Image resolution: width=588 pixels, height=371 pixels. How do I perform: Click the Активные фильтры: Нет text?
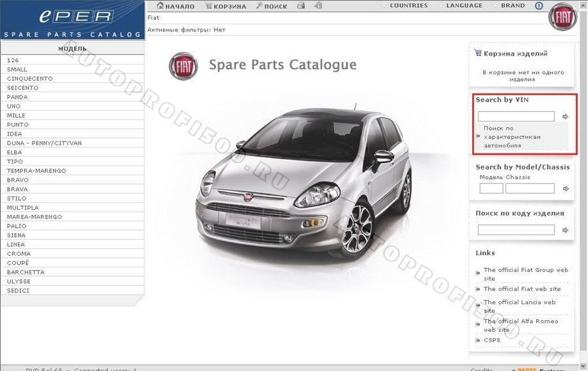click(x=186, y=29)
